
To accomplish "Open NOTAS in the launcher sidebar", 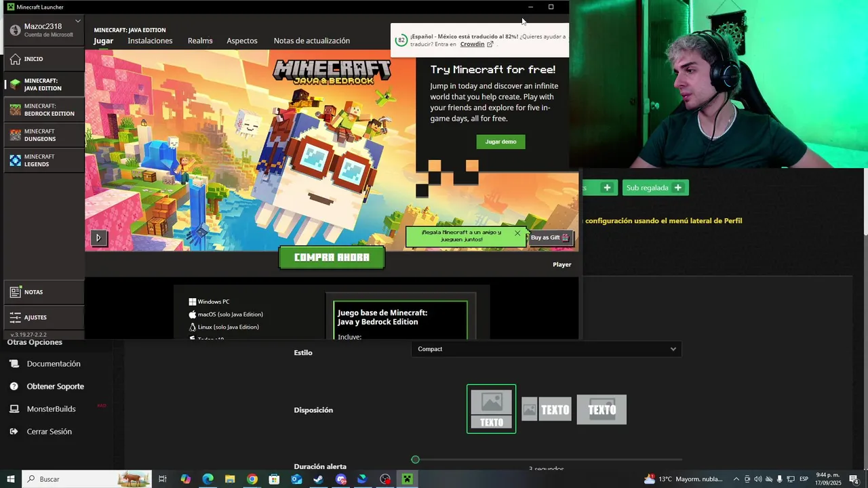I will coord(43,292).
